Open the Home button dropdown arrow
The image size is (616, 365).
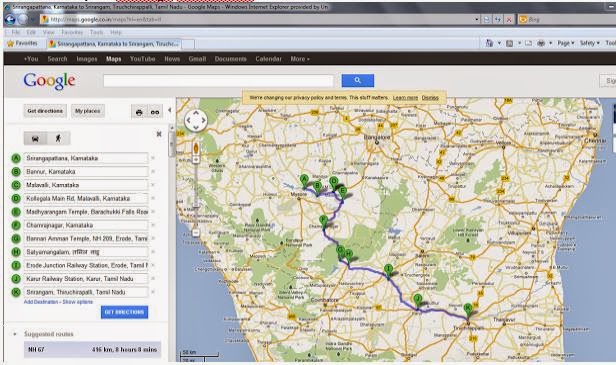[499, 43]
